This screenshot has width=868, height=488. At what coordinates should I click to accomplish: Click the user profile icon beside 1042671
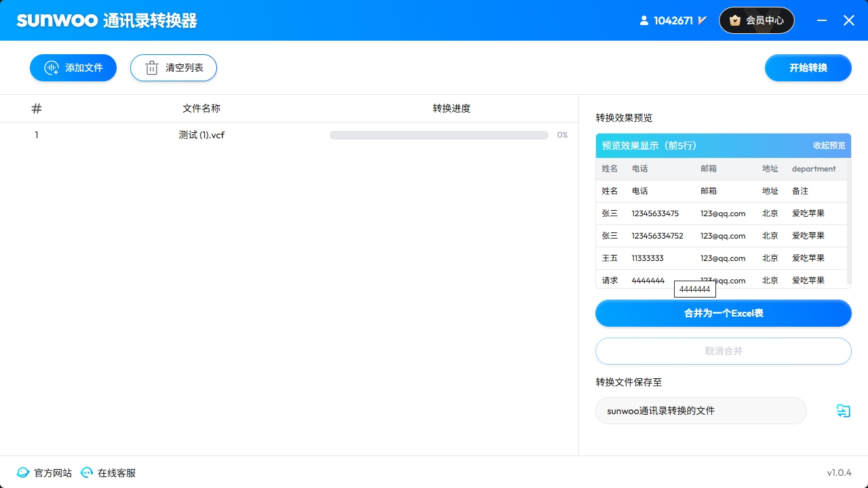(x=644, y=20)
